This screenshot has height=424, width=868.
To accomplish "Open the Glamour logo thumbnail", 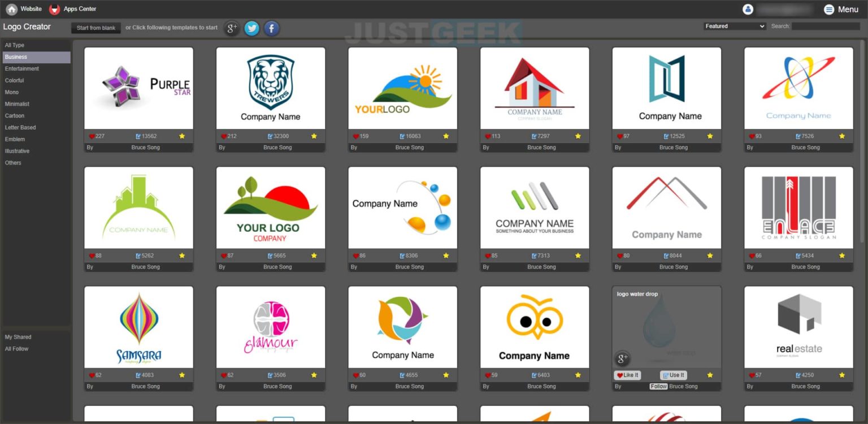I will 271,327.
